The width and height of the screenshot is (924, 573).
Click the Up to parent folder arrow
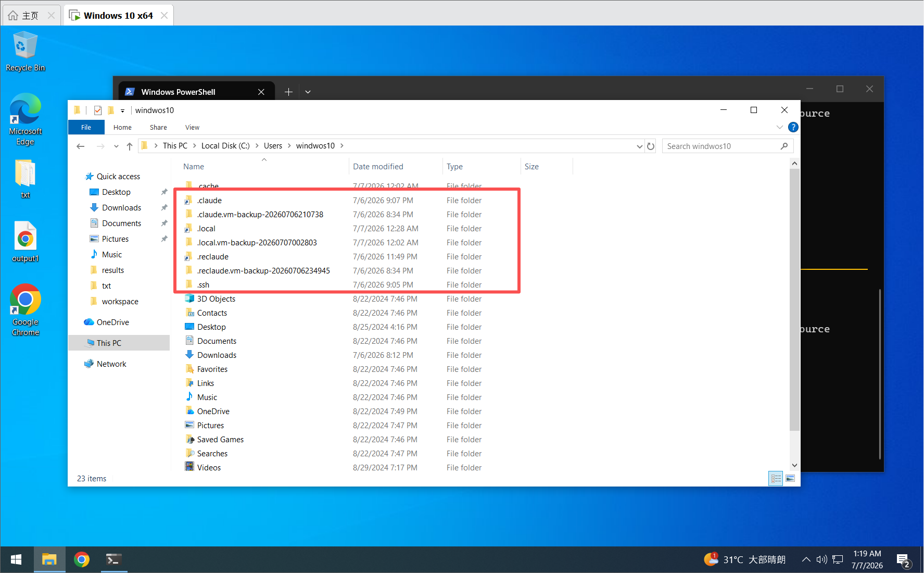coord(130,146)
